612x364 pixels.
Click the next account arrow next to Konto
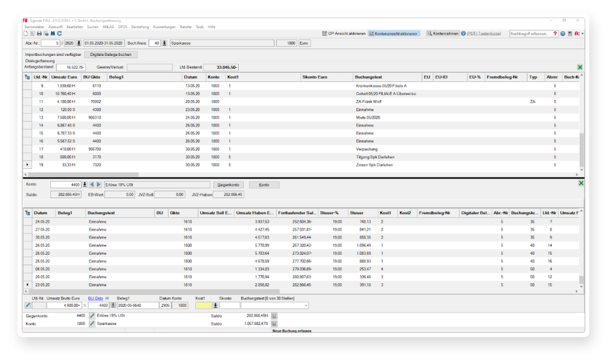(x=99, y=184)
